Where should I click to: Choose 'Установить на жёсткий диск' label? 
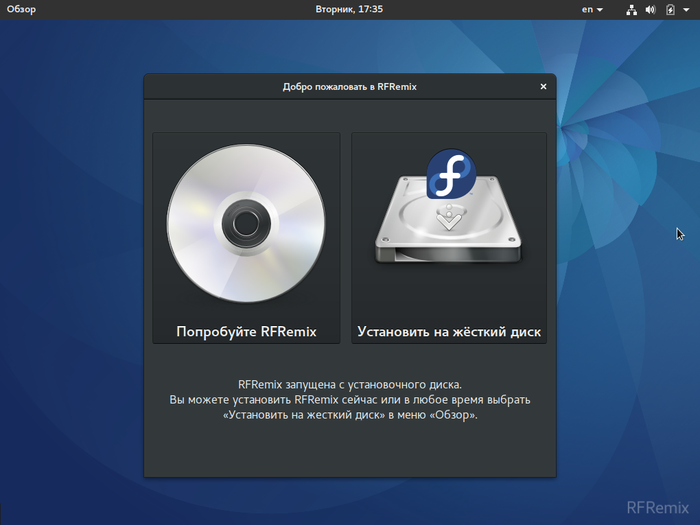(449, 331)
